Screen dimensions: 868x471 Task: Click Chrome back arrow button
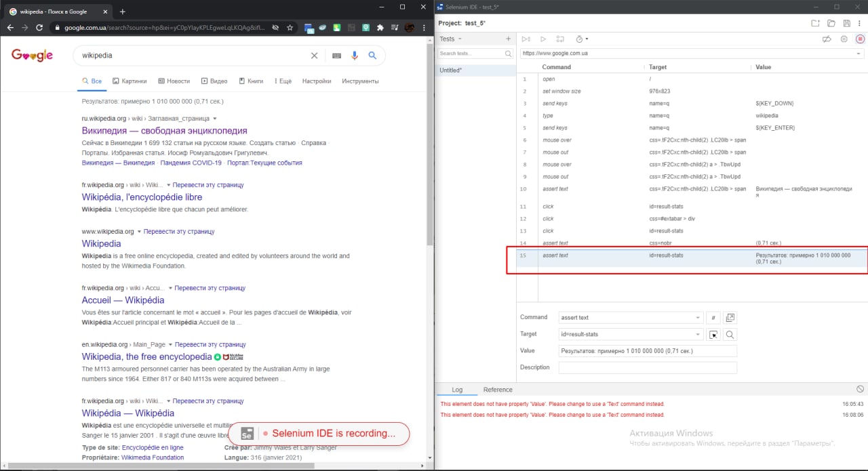(10, 28)
